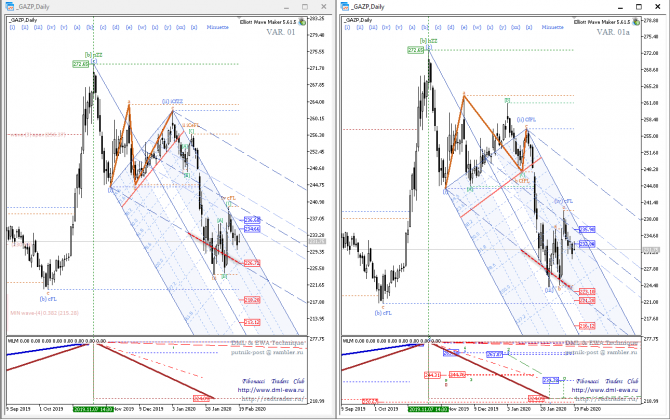Click the [i] wave label in VAR. 01a chart

click(x=347, y=27)
